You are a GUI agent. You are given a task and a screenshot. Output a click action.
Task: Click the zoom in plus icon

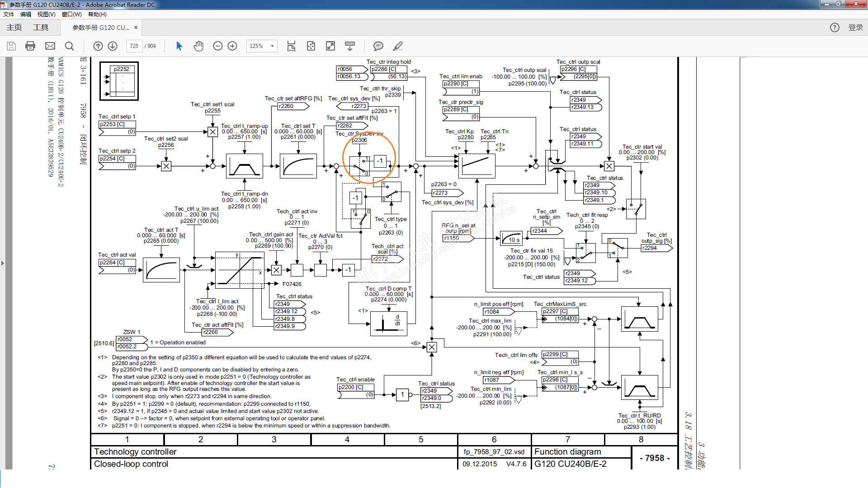click(x=232, y=46)
